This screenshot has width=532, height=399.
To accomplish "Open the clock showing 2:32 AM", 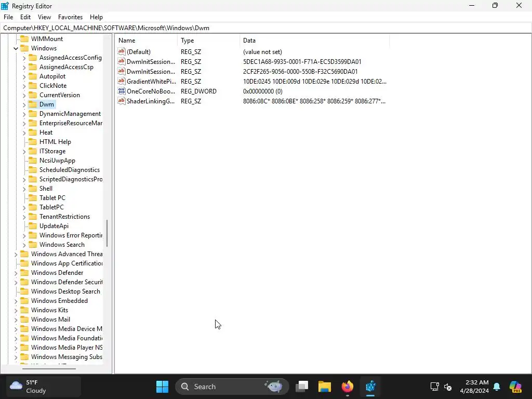I will (x=474, y=387).
